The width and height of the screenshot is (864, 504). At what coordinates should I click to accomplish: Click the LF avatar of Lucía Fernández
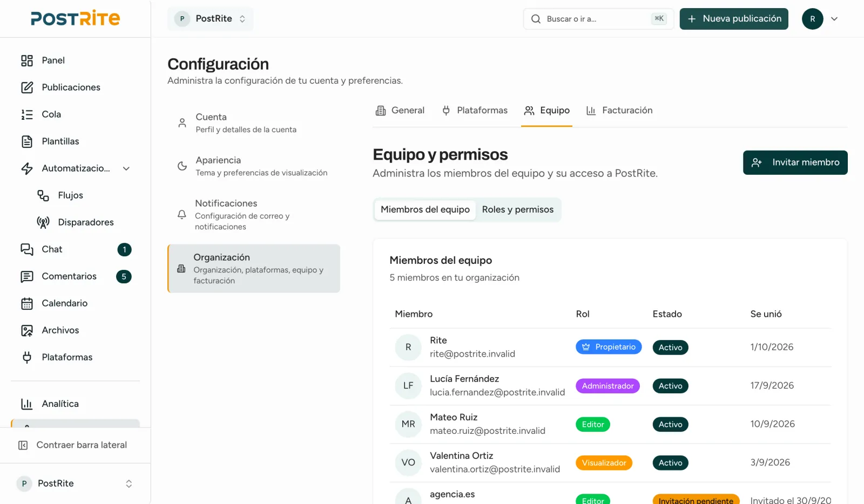(x=408, y=386)
